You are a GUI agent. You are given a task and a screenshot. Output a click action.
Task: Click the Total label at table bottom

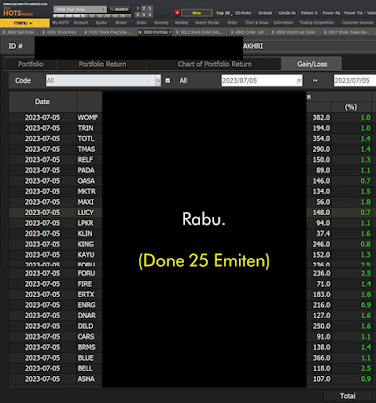(x=347, y=396)
